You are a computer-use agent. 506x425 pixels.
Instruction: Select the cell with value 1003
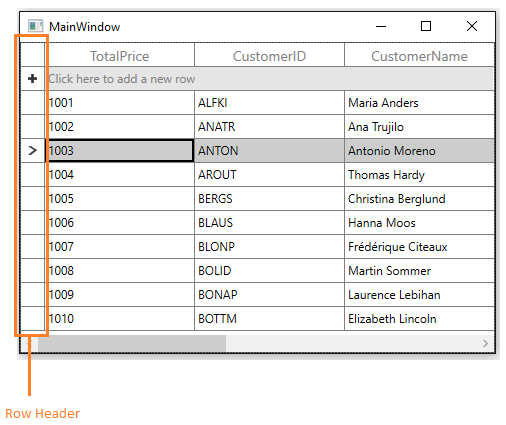(120, 151)
